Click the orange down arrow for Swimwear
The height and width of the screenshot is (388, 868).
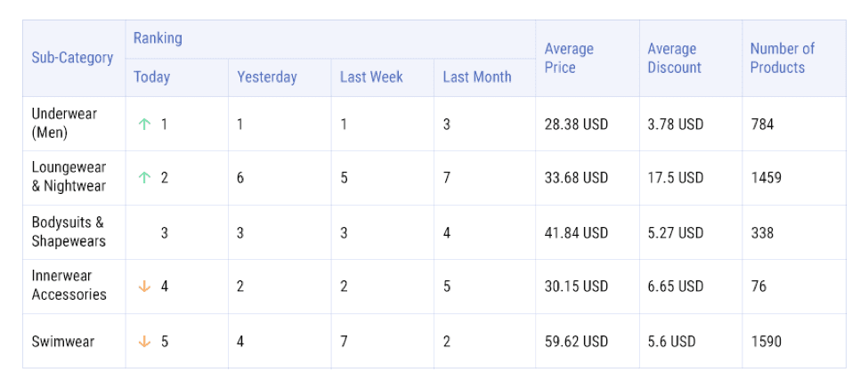pyautogui.click(x=144, y=342)
